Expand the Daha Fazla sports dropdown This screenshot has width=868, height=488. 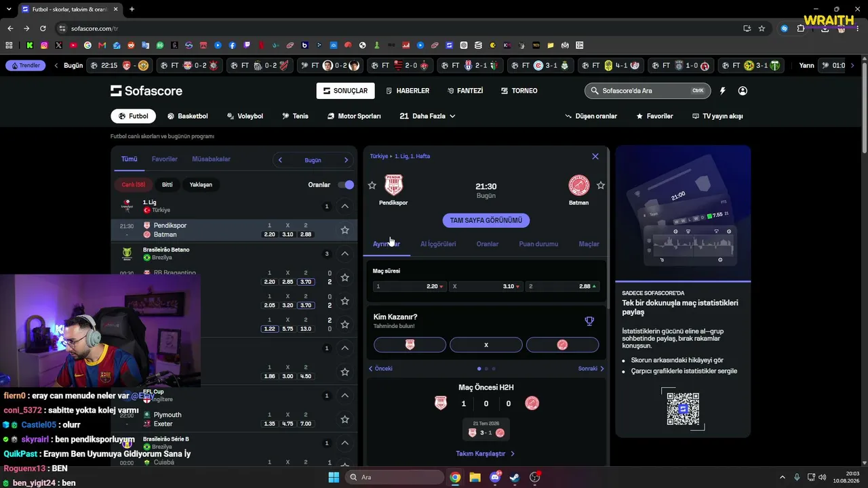(x=428, y=116)
